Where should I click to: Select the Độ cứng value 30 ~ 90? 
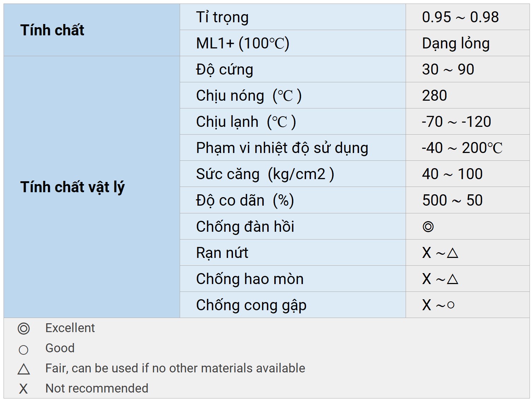pyautogui.click(x=448, y=70)
